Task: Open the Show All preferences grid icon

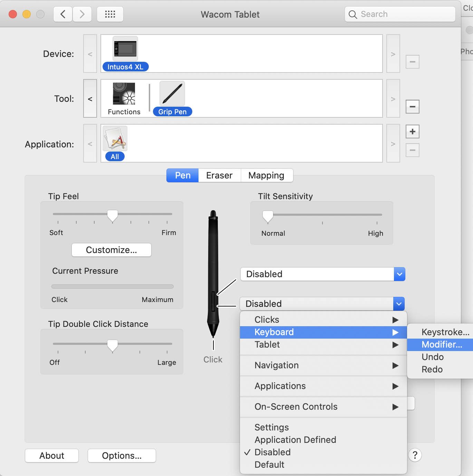Action: [110, 14]
